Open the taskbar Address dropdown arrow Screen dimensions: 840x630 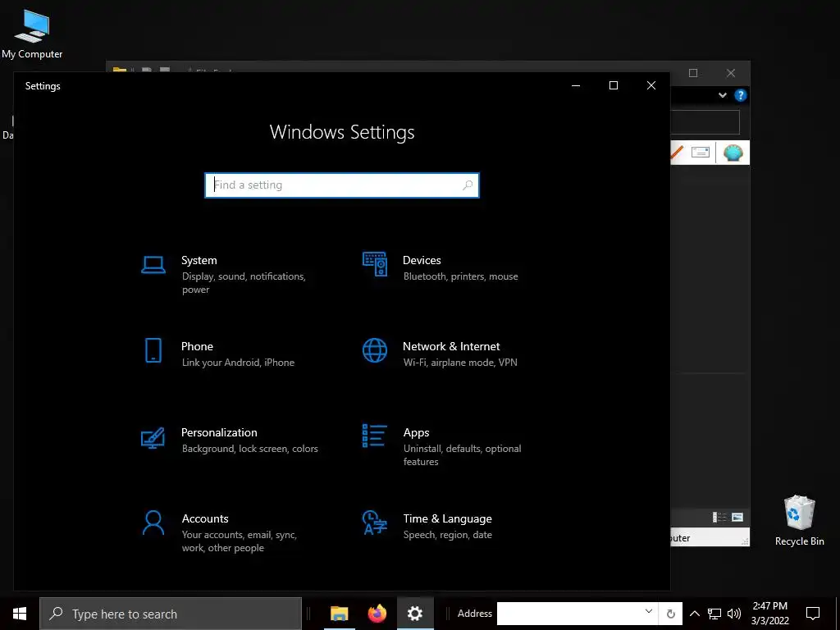[648, 611]
